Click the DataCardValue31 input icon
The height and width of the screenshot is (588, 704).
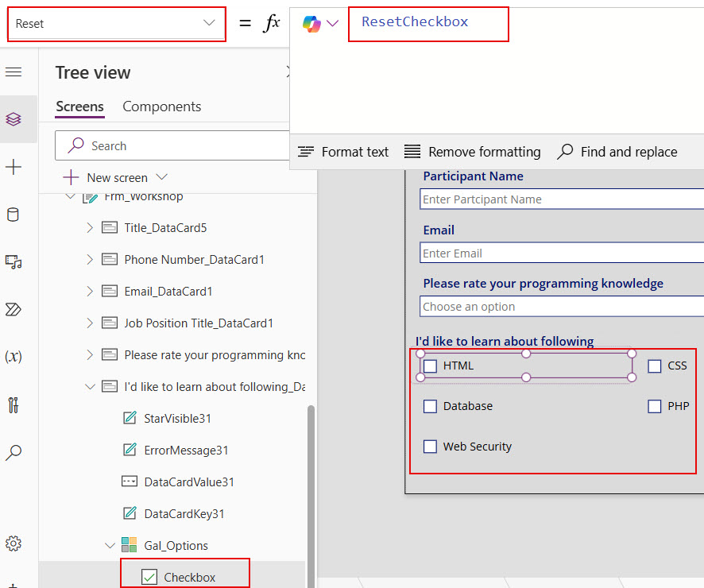[130, 482]
